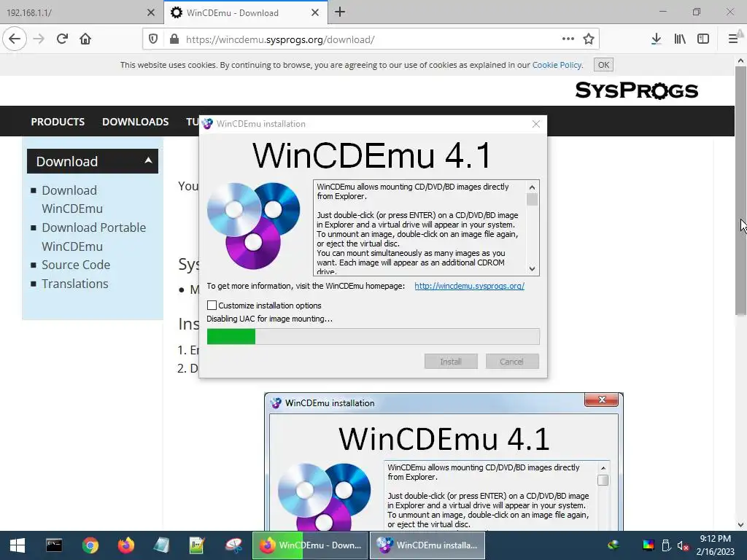The height and width of the screenshot is (560, 747).
Task: Open Download Portable WinCDEmu link
Action: (x=93, y=237)
